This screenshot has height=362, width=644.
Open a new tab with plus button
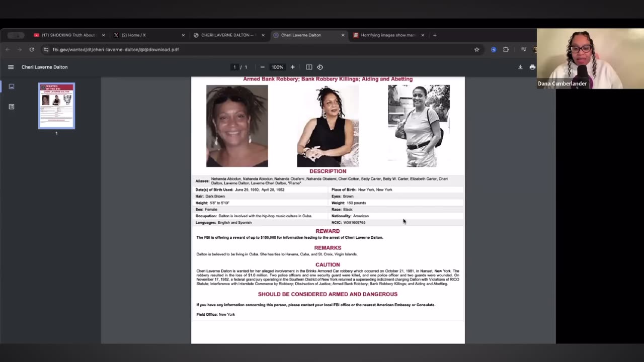435,35
